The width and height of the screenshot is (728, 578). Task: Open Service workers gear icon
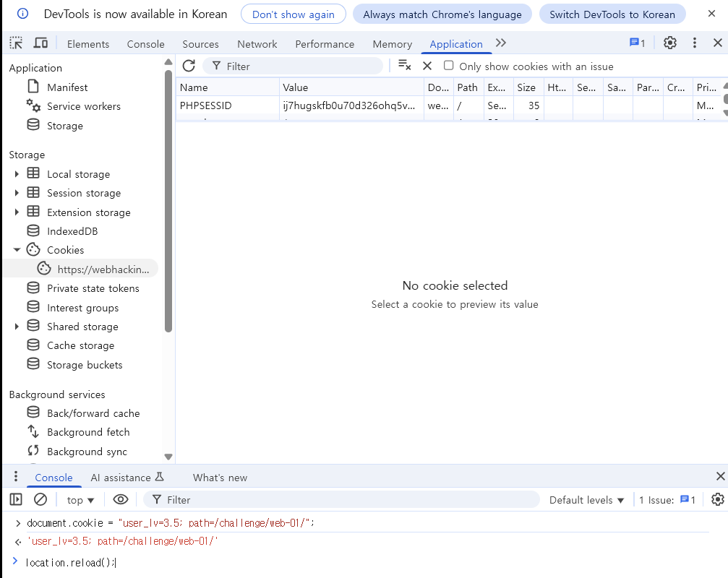pos(33,105)
